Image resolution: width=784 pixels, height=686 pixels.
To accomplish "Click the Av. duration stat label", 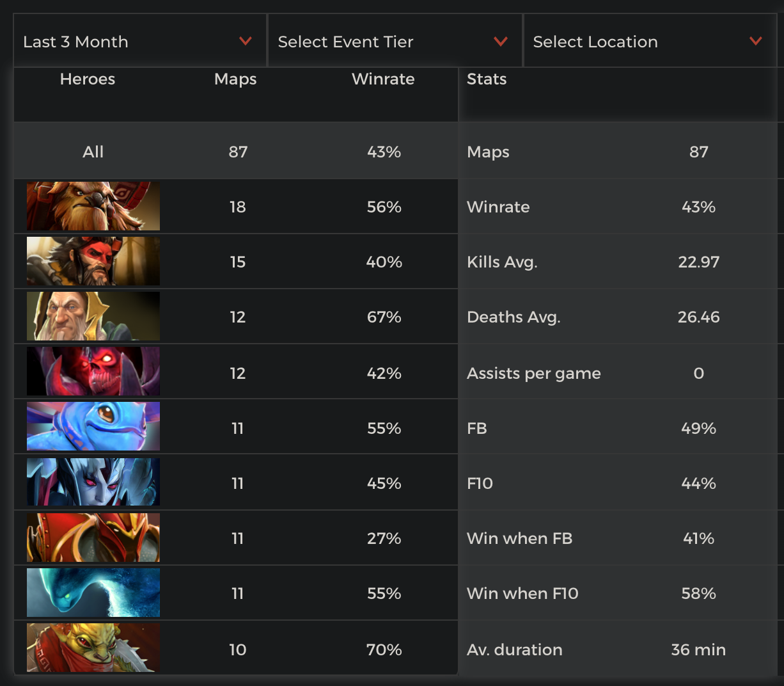I will [515, 650].
